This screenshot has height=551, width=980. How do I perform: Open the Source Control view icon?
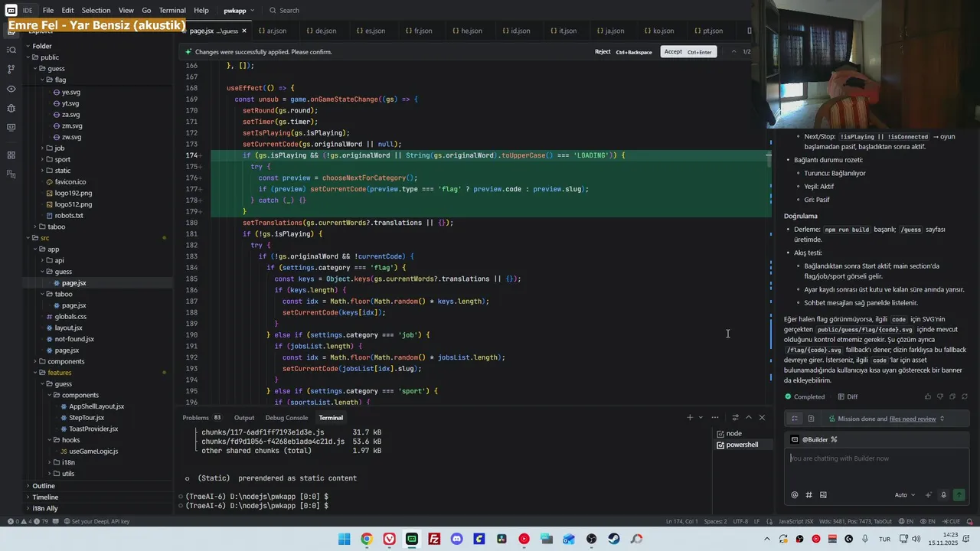11,69
